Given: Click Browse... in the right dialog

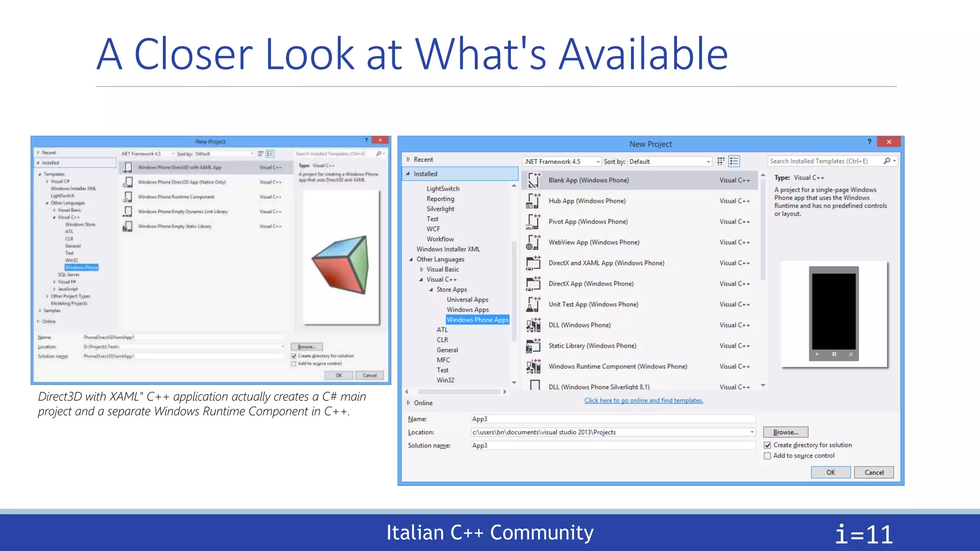Looking at the screenshot, I should coord(786,432).
